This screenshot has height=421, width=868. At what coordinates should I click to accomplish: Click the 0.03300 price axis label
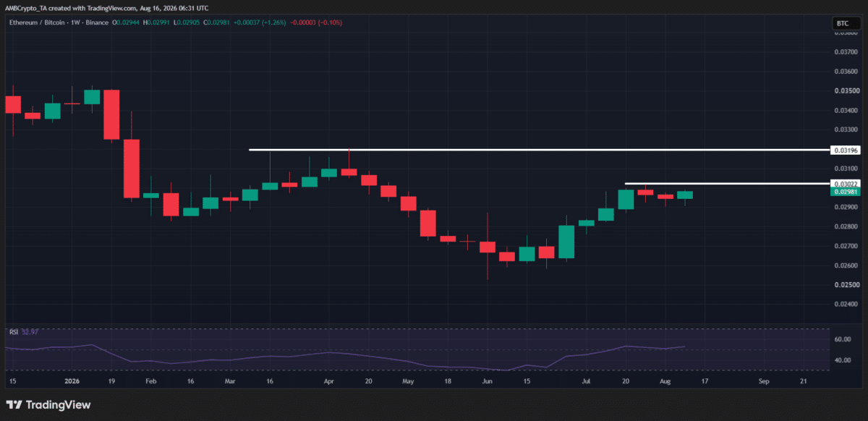[x=845, y=130]
